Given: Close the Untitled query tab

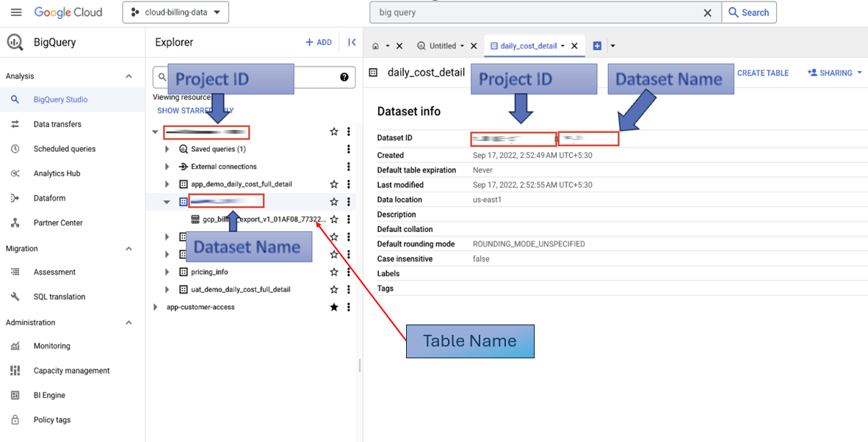Looking at the screenshot, I should [474, 46].
